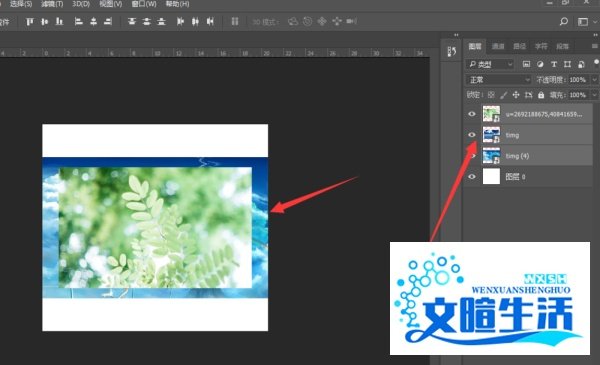
Task: Select the timg layer thumbnail
Action: tap(491, 135)
